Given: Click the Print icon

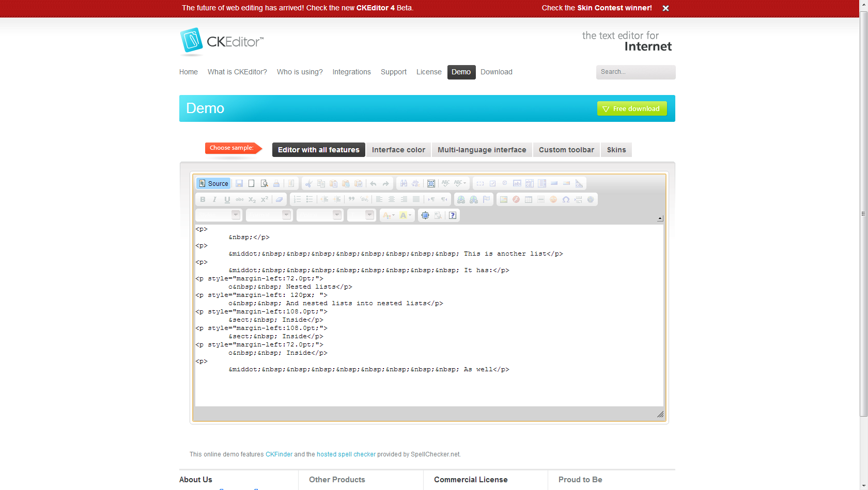Looking at the screenshot, I should (276, 183).
